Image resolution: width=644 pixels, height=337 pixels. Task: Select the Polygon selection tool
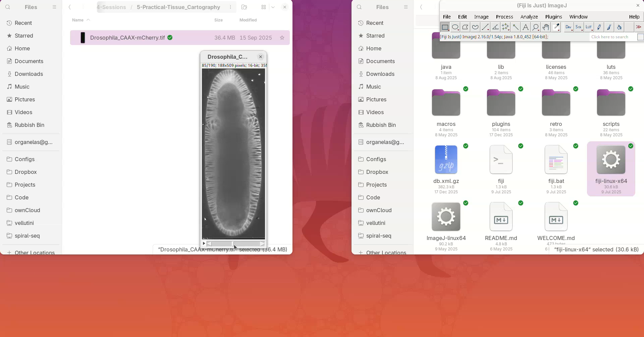point(465,27)
